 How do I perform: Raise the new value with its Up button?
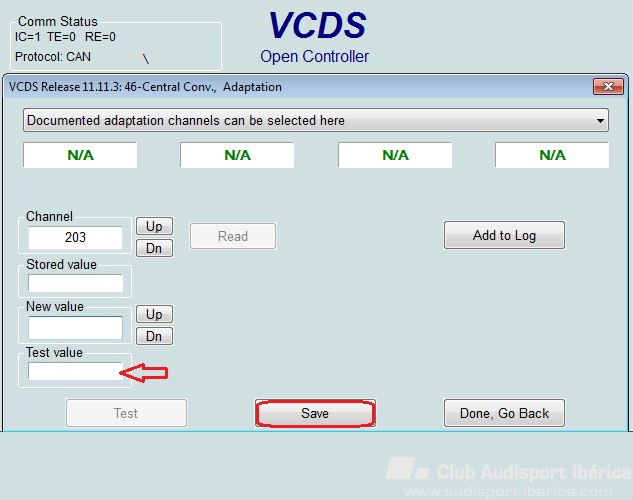pos(154,314)
